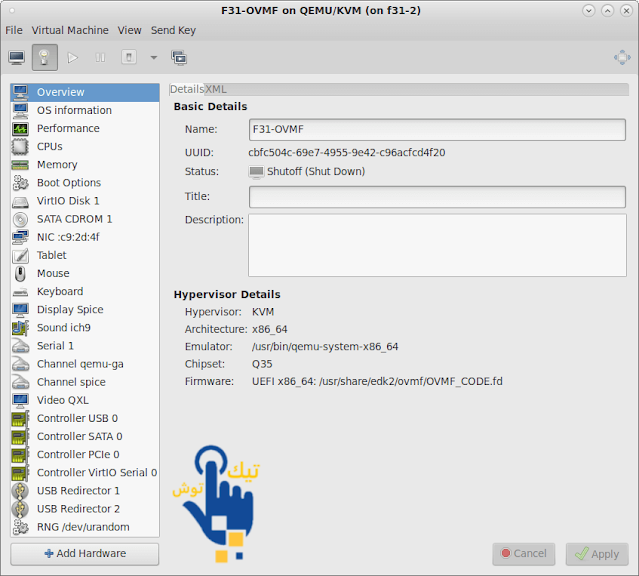Select Mouse input device

85,273
